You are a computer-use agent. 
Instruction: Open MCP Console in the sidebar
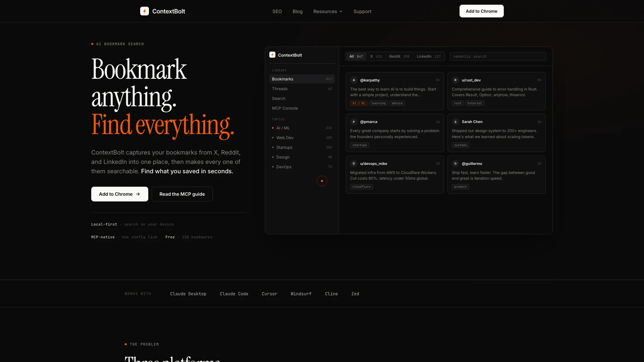[302, 108]
